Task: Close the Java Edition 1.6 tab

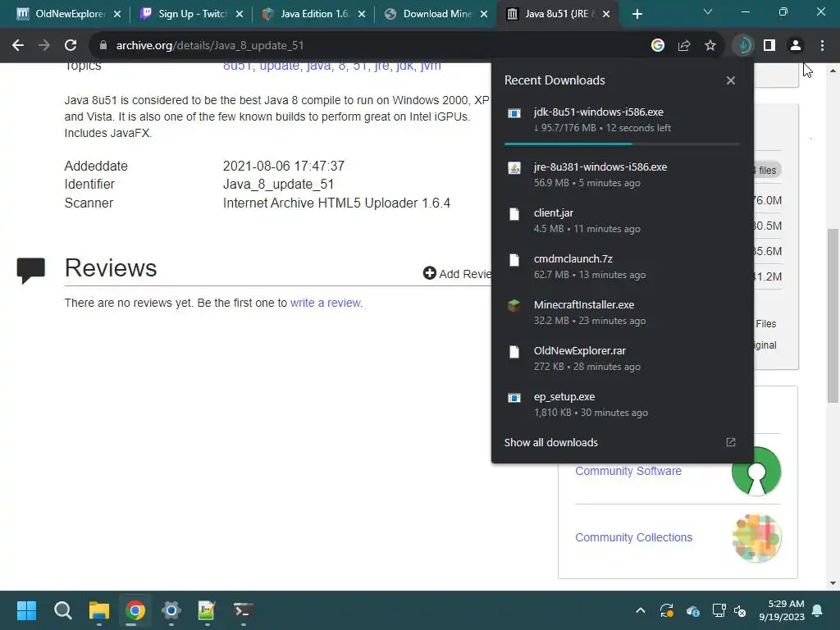Action: 362,14
